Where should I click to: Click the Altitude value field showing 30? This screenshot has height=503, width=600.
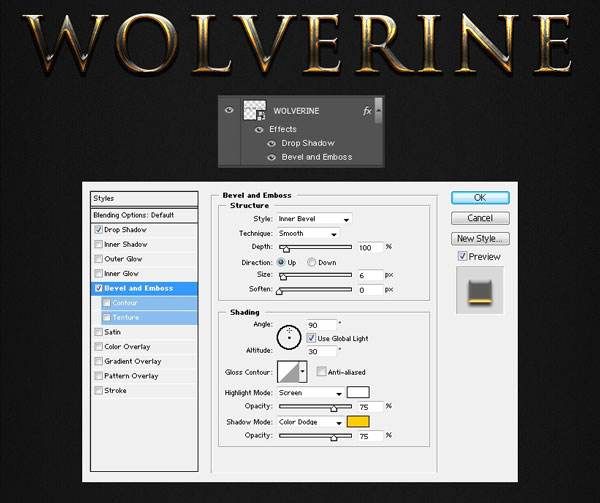[321, 351]
